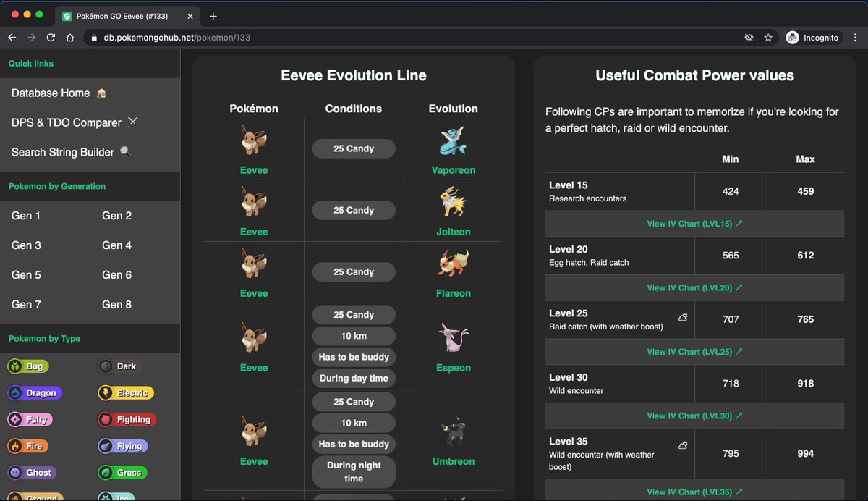The height and width of the screenshot is (501, 868).
Task: Click the "During day time" condition pill
Action: 354,378
